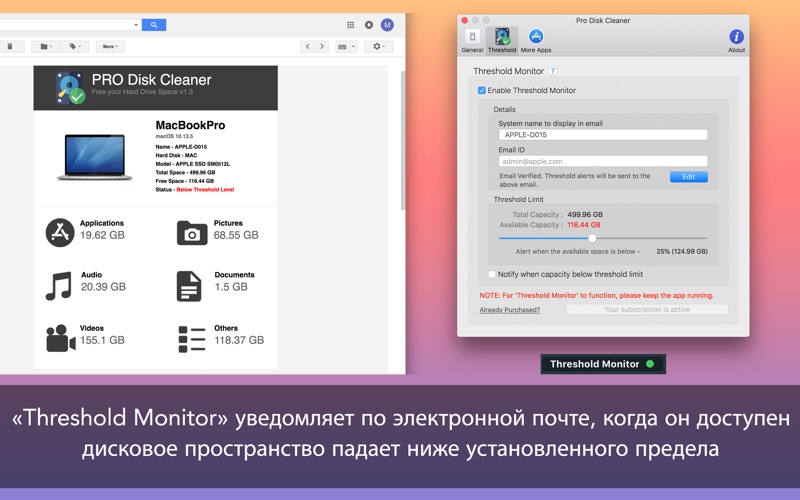Click the mail window vertical scrollbar
The width and height of the screenshot is (800, 500).
(x=403, y=140)
